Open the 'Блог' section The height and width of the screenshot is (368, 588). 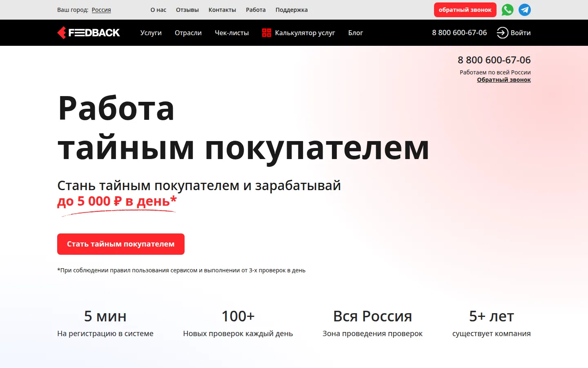pos(356,33)
